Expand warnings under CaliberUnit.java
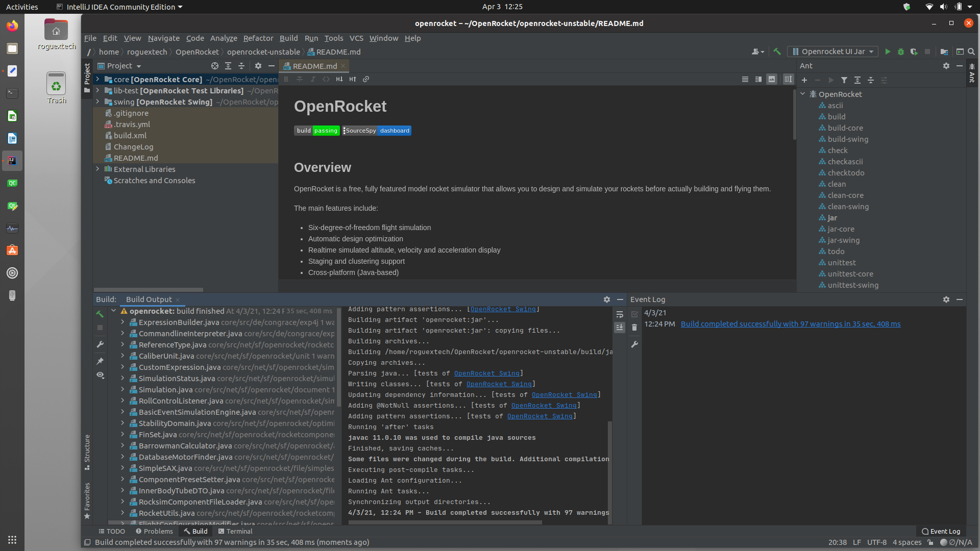 point(122,356)
